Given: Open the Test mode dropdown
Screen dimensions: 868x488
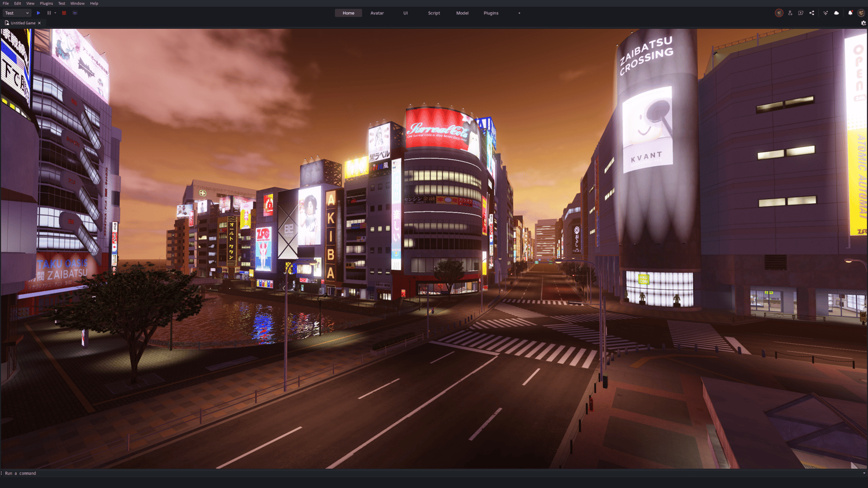Looking at the screenshot, I should point(16,13).
